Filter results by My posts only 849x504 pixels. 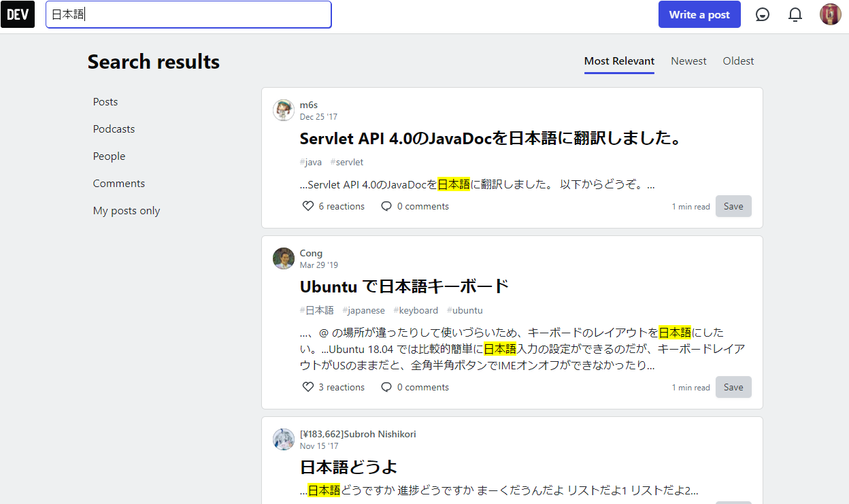127,211
